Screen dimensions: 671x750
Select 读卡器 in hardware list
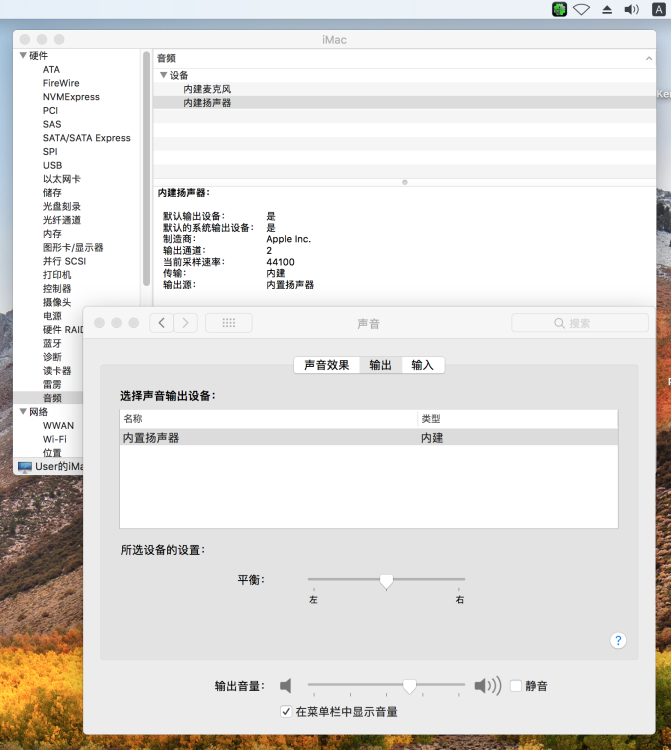tap(57, 371)
